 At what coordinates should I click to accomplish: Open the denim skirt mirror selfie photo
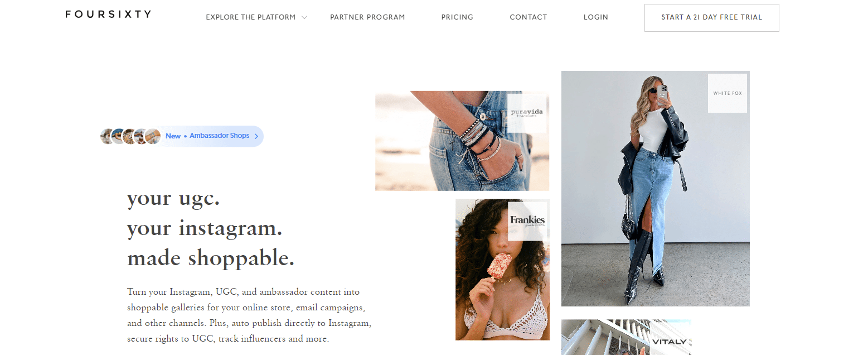coord(656,189)
